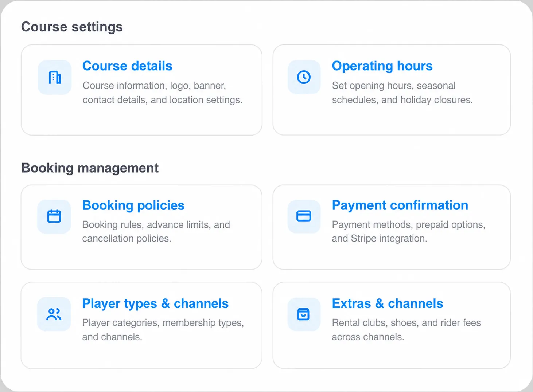This screenshot has width=533, height=392.
Task: Click the description 'Course information, logo, banner'
Action: [154, 86]
